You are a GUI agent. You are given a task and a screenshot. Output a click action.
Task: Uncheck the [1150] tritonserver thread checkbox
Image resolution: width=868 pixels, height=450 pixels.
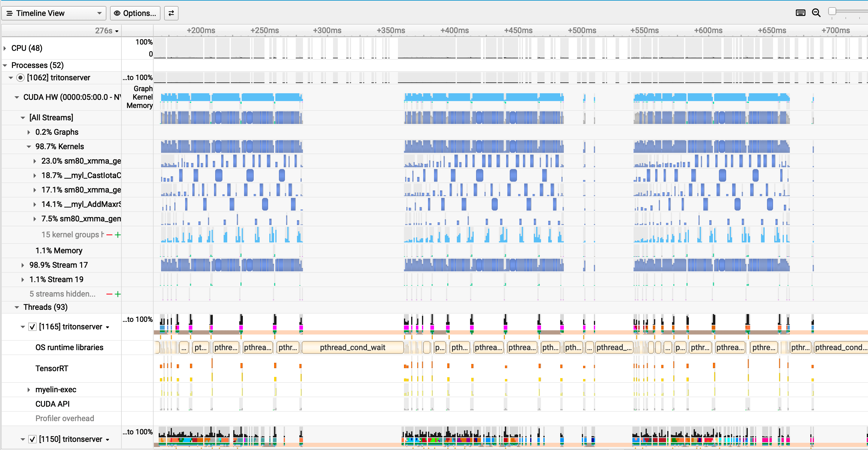[32, 439]
